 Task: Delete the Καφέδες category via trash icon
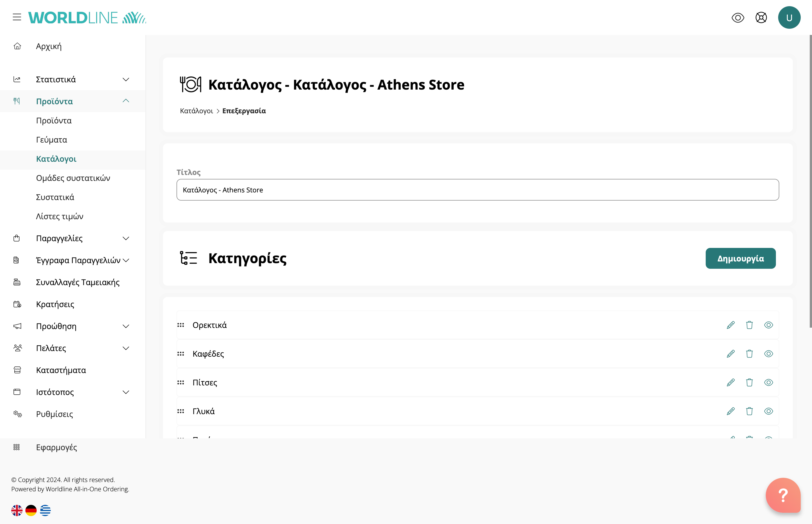click(x=749, y=354)
